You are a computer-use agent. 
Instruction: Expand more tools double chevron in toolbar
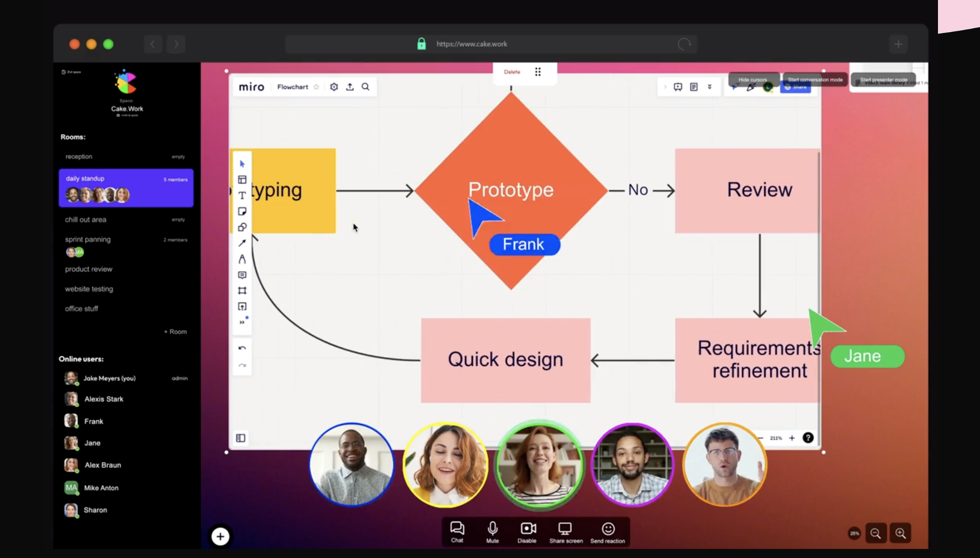[x=242, y=322]
